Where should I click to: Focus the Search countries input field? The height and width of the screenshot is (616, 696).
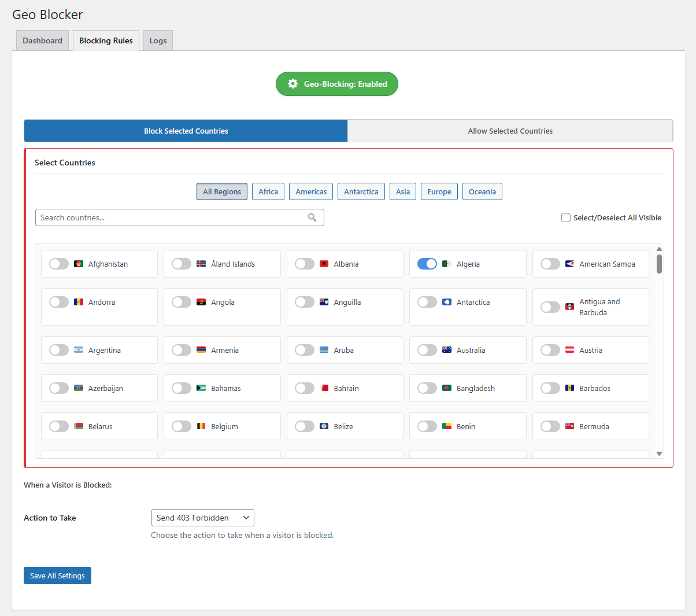tap(172, 217)
